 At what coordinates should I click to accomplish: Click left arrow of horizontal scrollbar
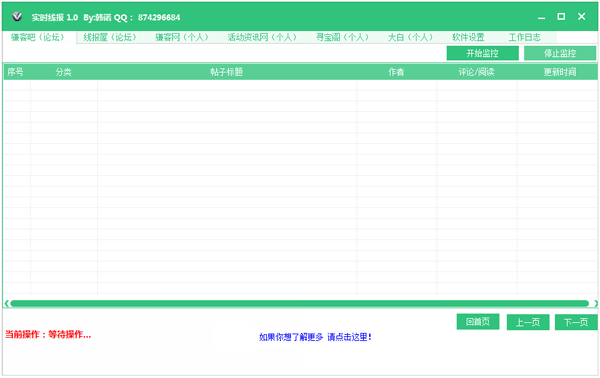7,303
